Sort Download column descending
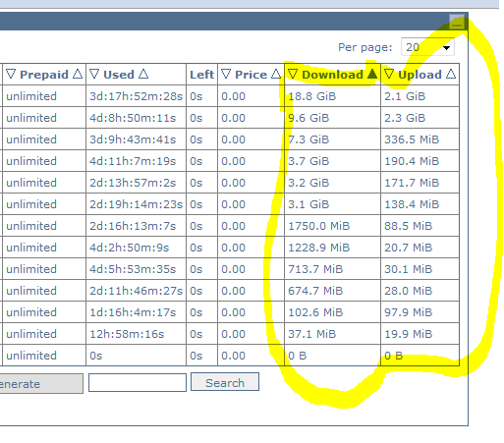 point(293,74)
